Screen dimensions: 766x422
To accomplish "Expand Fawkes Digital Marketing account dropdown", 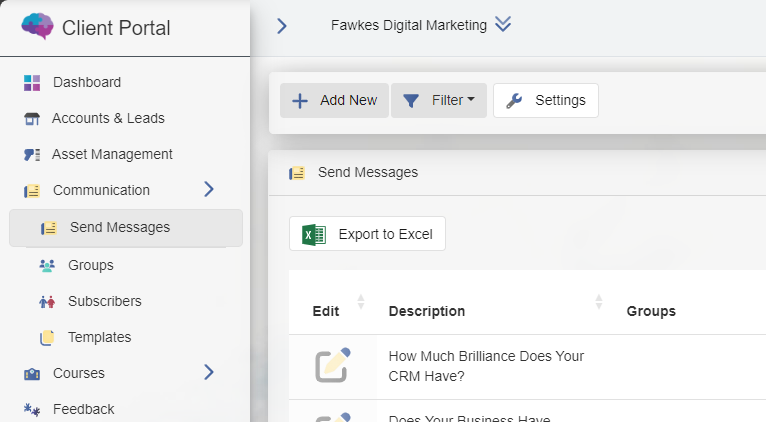I will coord(503,24).
